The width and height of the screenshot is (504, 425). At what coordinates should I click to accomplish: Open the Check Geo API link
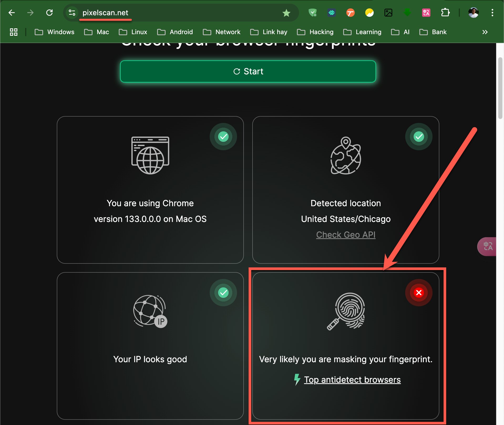pyautogui.click(x=346, y=235)
